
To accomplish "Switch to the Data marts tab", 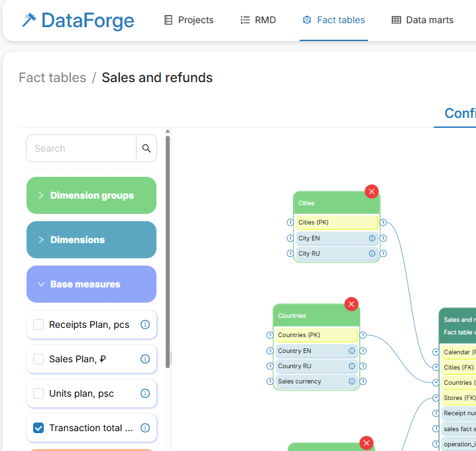I will [423, 20].
